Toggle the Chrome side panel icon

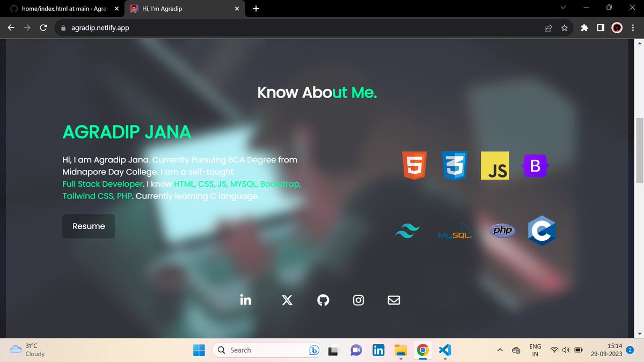point(601,28)
